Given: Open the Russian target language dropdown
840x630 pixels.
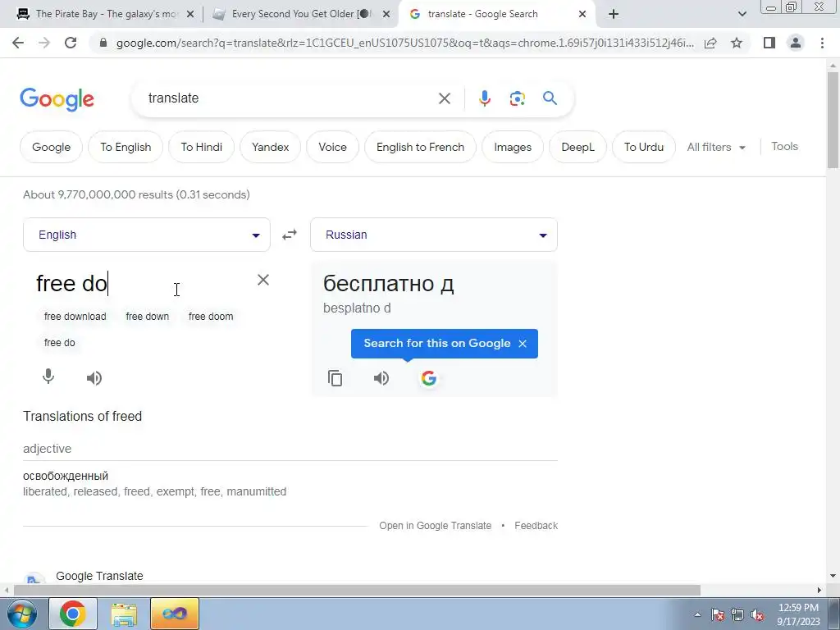Looking at the screenshot, I should pos(434,235).
